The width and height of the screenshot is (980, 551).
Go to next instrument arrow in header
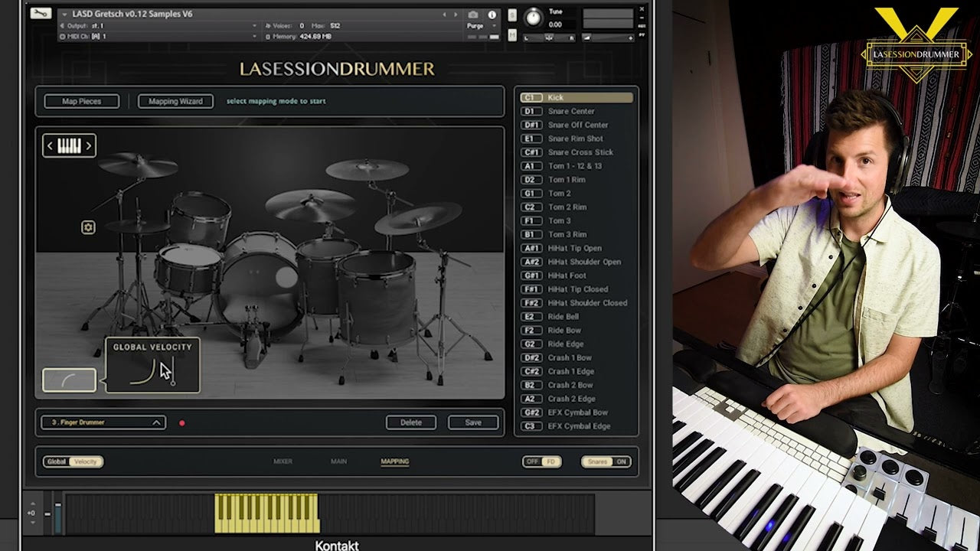[x=456, y=15]
